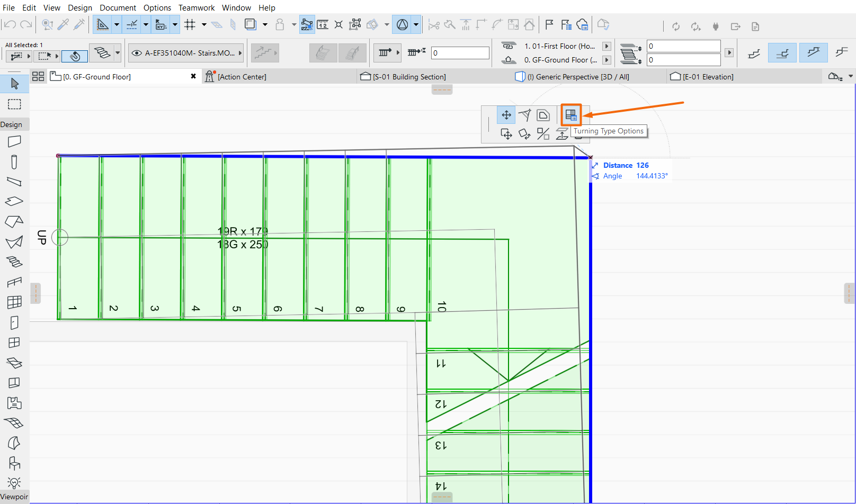This screenshot has width=856, height=504.
Task: Select the Beam tool
Action: click(x=14, y=182)
